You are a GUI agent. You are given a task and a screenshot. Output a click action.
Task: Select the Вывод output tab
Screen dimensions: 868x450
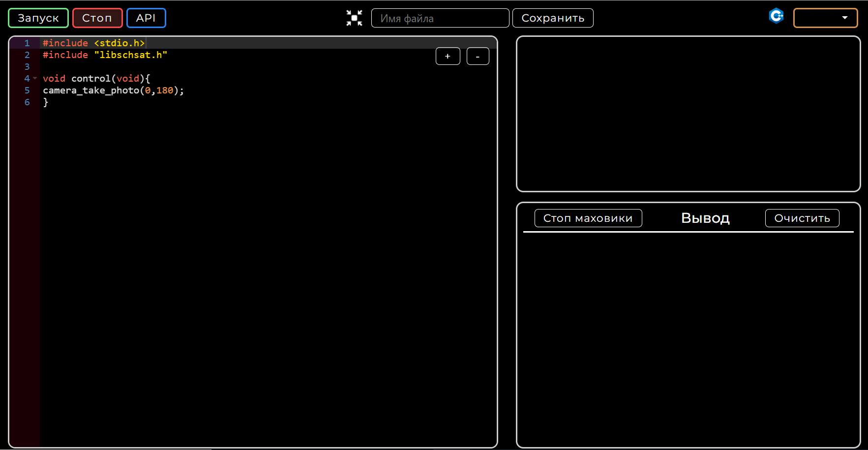pos(705,218)
